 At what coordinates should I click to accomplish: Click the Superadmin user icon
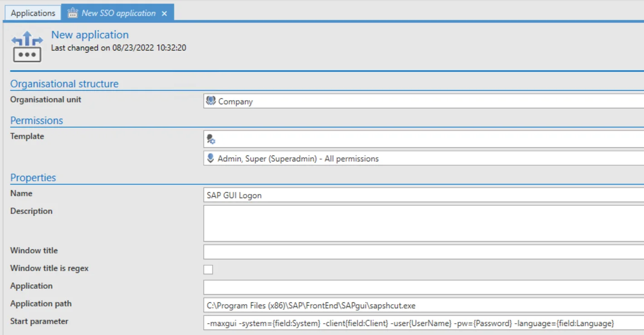point(210,158)
